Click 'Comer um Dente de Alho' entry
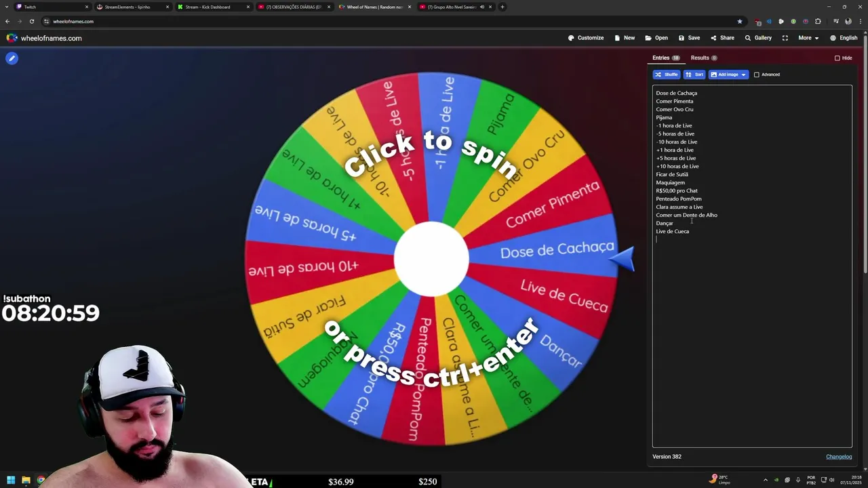The image size is (868, 488). coord(686,215)
